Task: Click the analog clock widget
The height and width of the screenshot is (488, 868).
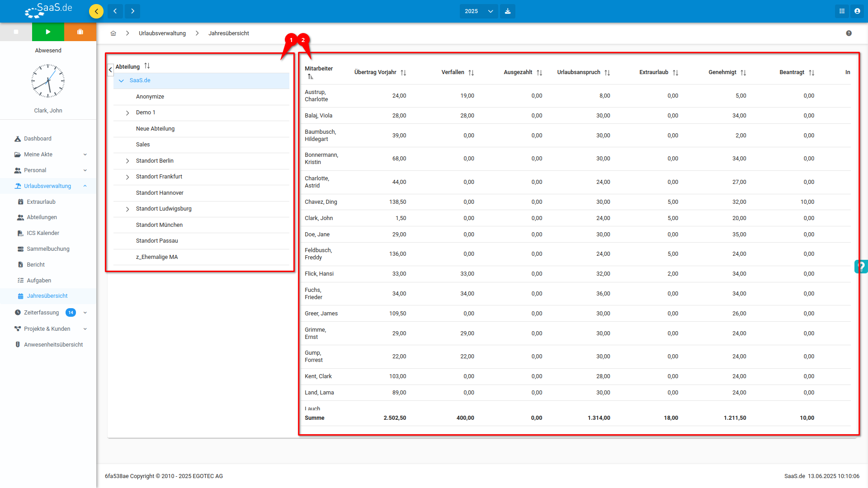Action: (x=48, y=81)
